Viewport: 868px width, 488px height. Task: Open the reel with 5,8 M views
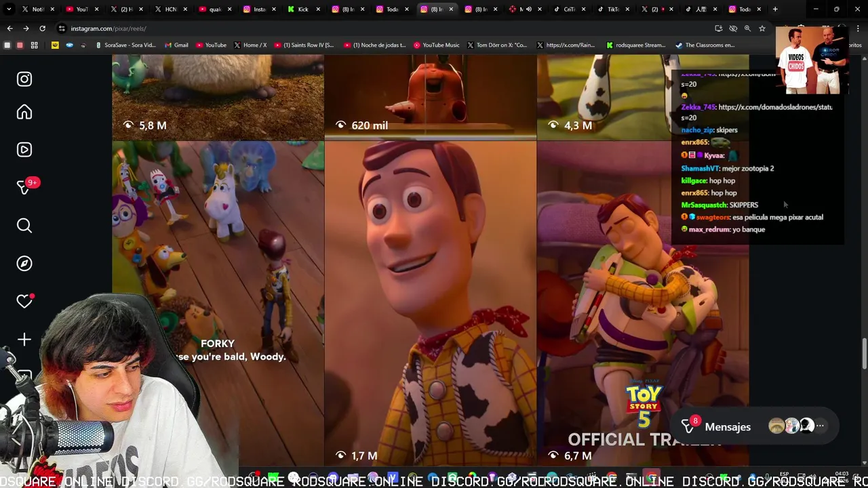[x=218, y=97]
